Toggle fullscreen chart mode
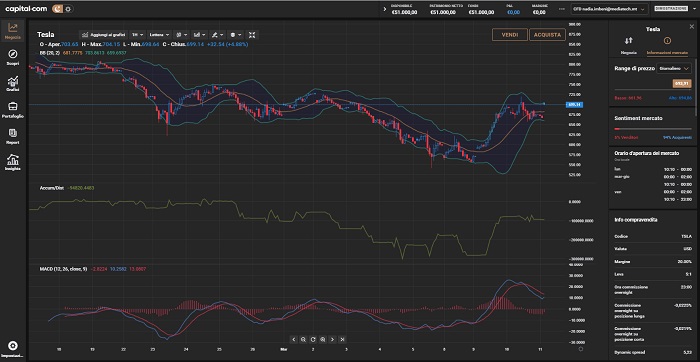 click(x=252, y=34)
